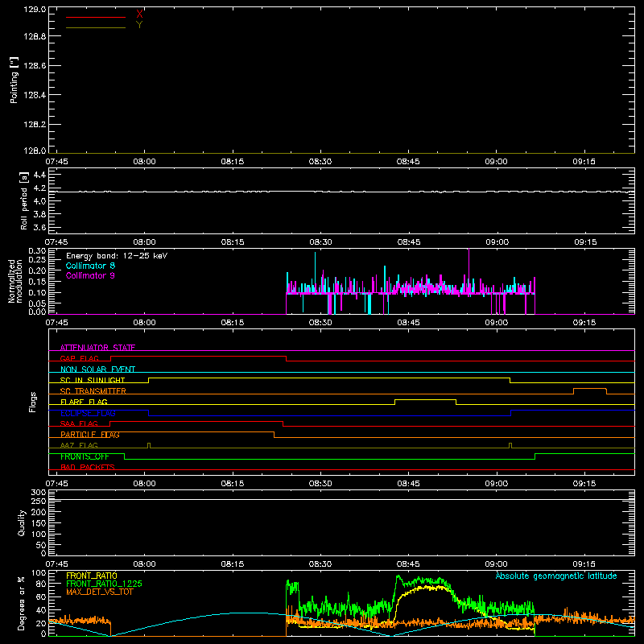Image resolution: width=644 pixels, height=644 pixels.
Task: Click the 128.2 tick on Pointing axis
Action: click(x=35, y=125)
